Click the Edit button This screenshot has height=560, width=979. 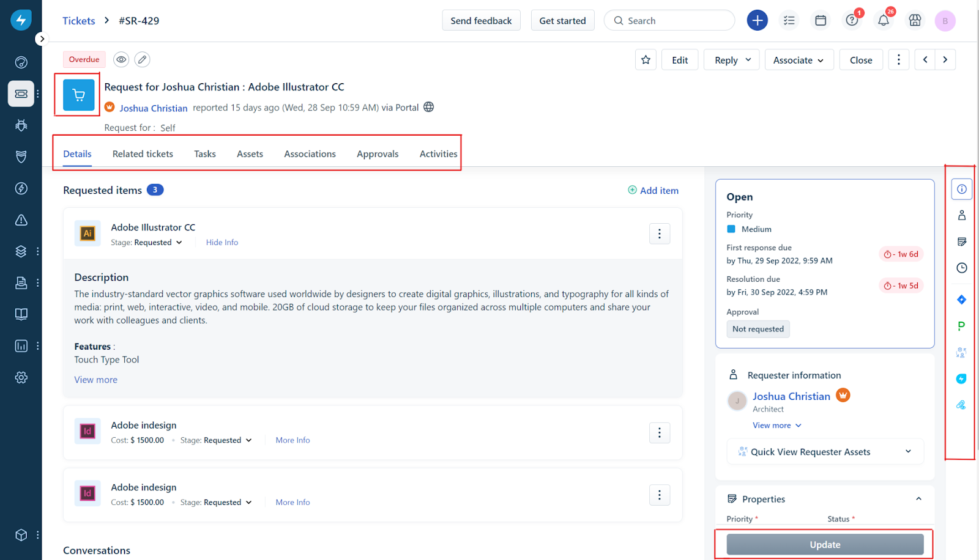(680, 60)
